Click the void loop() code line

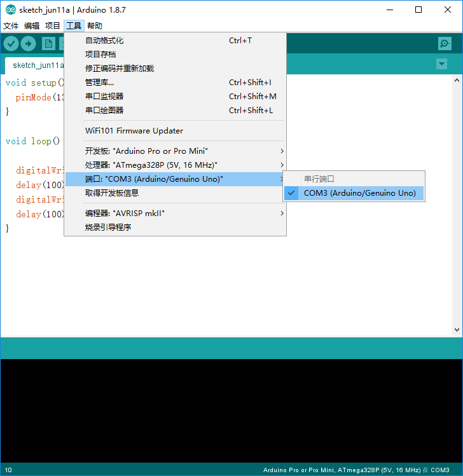pyautogui.click(x=33, y=142)
